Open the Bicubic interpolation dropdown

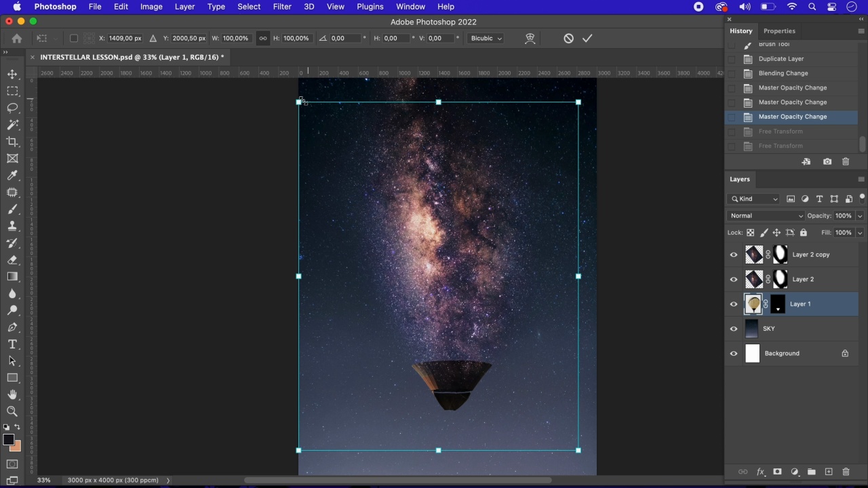[486, 39]
